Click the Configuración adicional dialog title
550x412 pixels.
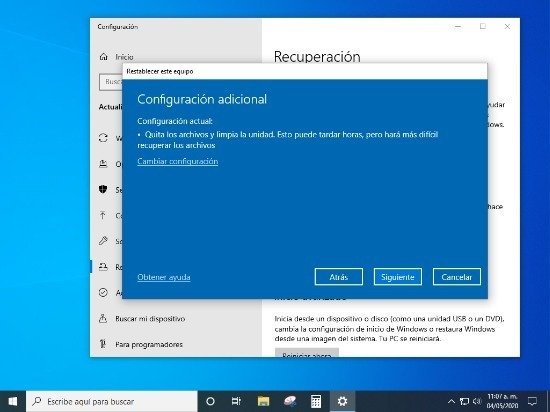(x=202, y=99)
